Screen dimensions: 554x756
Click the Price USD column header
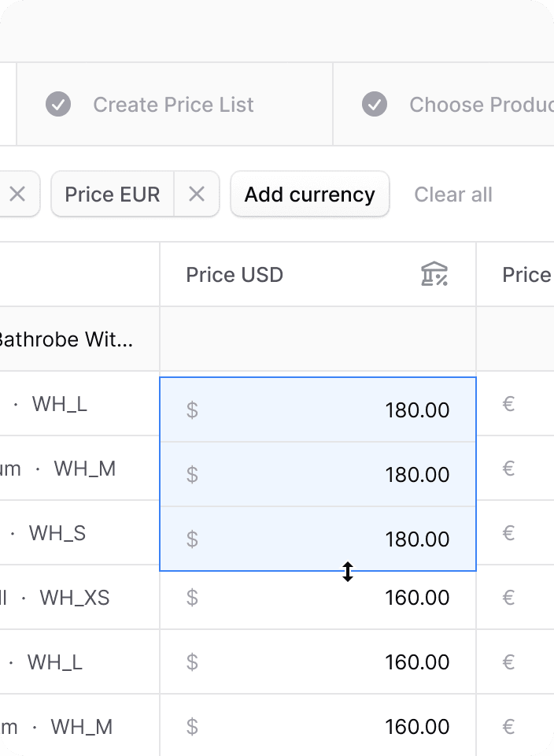coord(318,274)
